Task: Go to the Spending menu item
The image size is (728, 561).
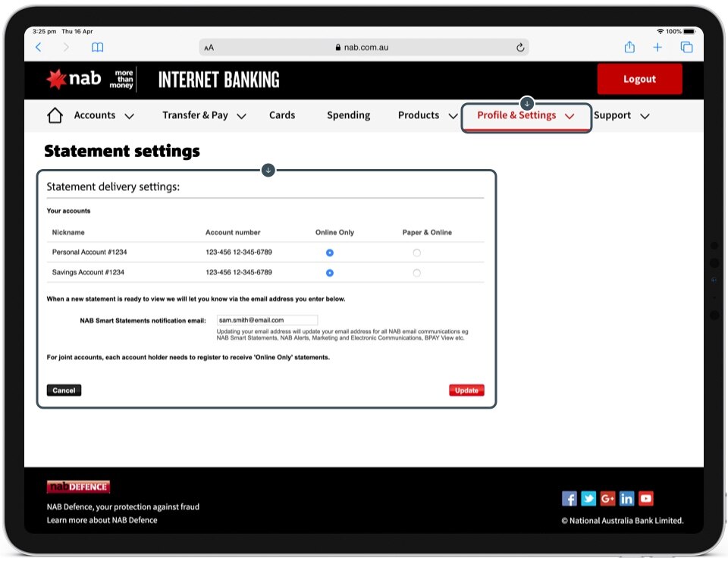Action: click(x=348, y=115)
